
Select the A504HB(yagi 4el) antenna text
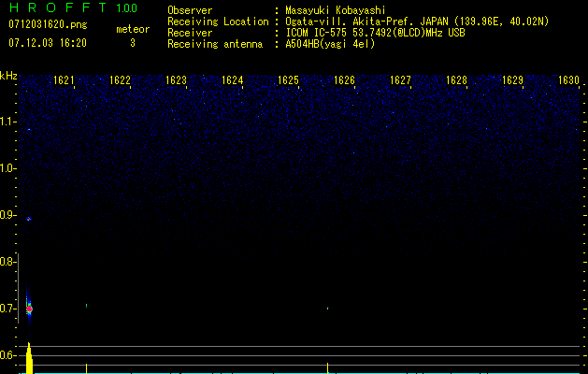click(330, 44)
